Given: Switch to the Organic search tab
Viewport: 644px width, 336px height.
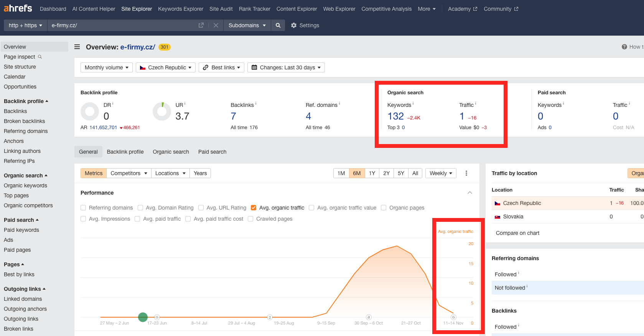Looking at the screenshot, I should pos(171,152).
